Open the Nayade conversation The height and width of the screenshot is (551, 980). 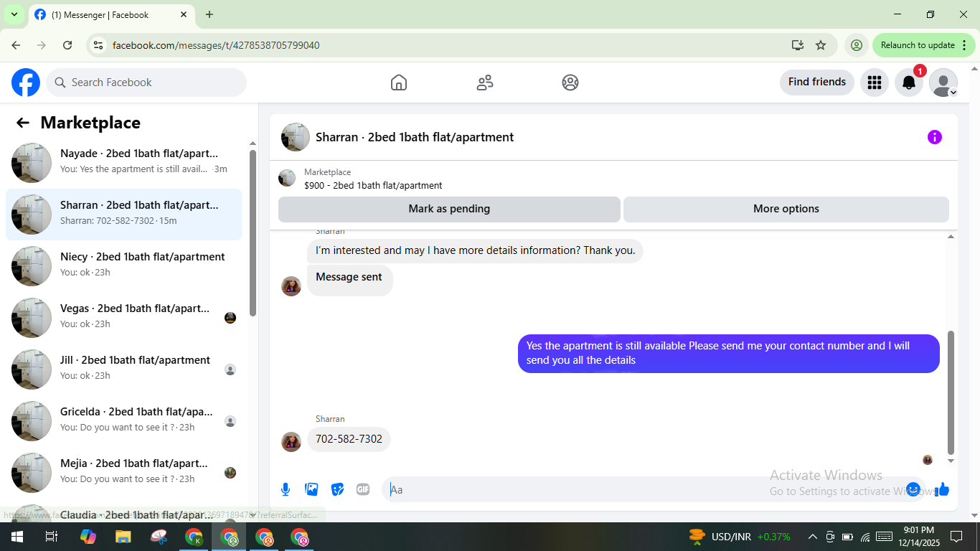click(123, 163)
